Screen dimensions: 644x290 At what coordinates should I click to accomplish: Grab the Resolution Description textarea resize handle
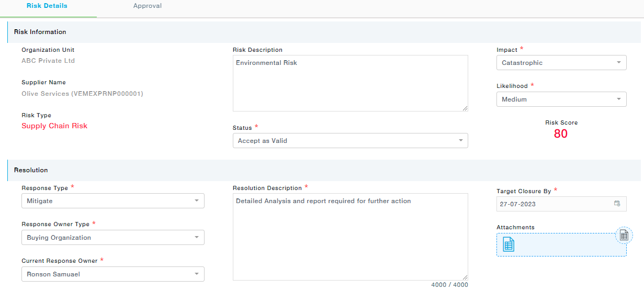point(465,277)
